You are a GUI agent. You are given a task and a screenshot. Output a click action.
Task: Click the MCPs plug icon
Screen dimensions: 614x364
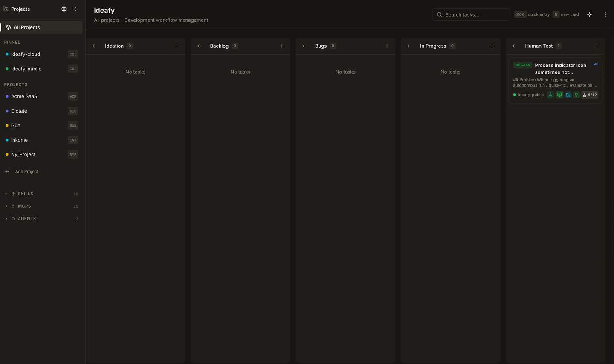click(13, 206)
